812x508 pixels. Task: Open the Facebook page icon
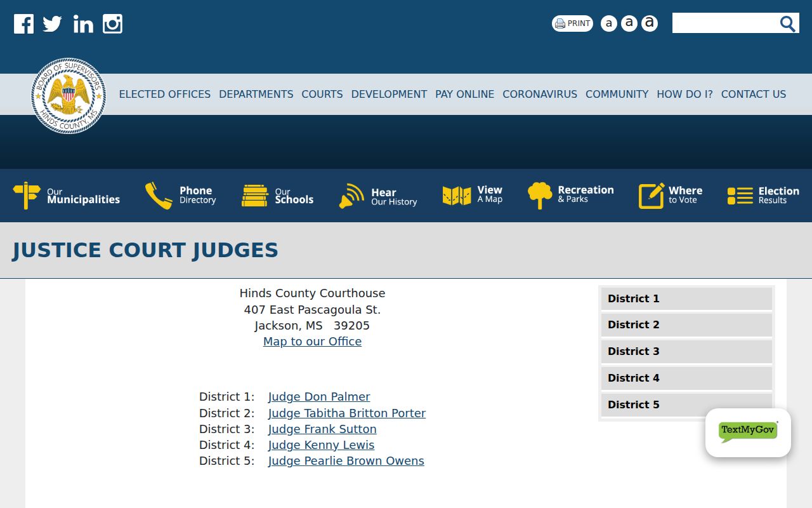[x=24, y=24]
